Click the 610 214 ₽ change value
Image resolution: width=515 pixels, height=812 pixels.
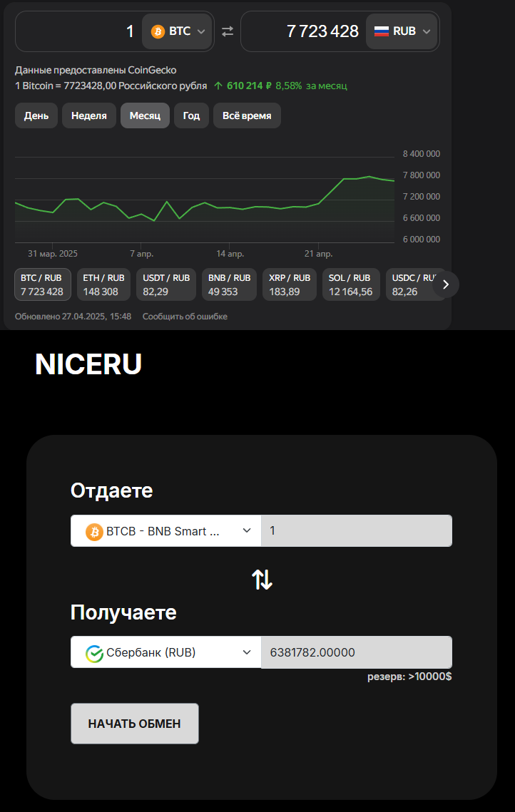coord(249,86)
